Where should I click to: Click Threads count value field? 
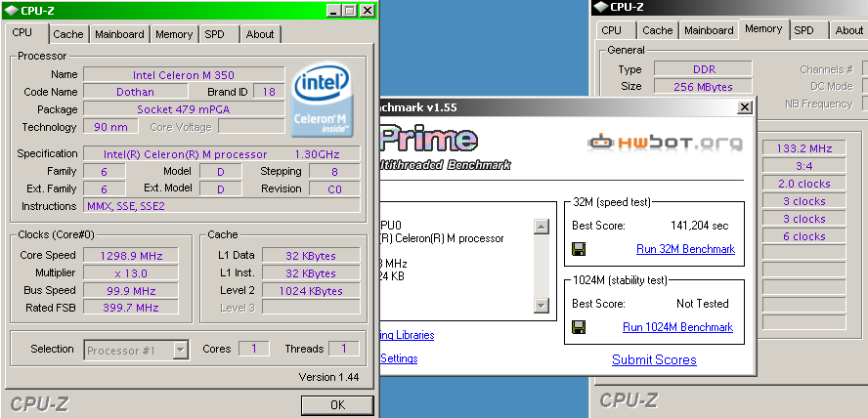(344, 349)
